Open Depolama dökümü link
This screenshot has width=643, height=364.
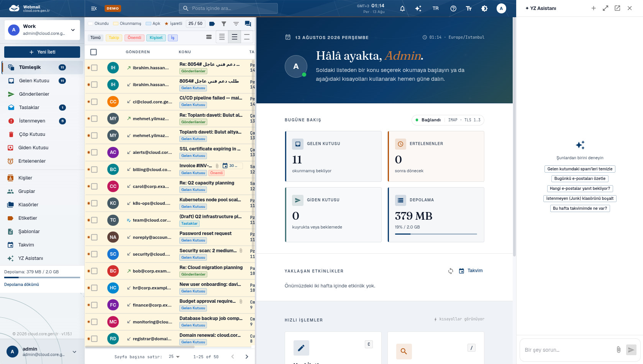coord(21,285)
